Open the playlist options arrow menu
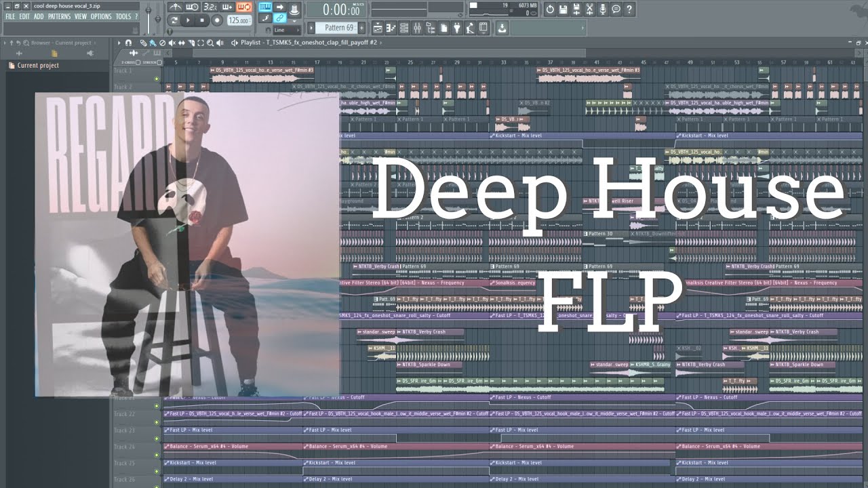Screen dimensions: 868x488 [x=119, y=43]
